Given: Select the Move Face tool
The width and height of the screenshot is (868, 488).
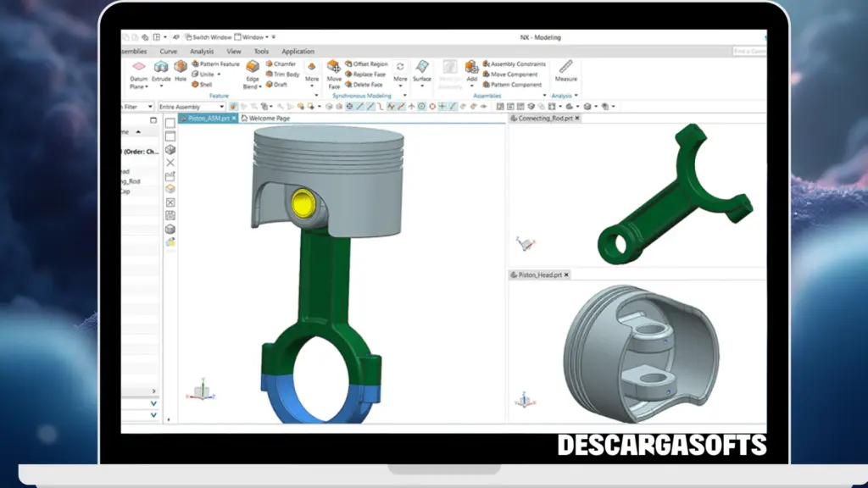Looking at the screenshot, I should (x=333, y=75).
